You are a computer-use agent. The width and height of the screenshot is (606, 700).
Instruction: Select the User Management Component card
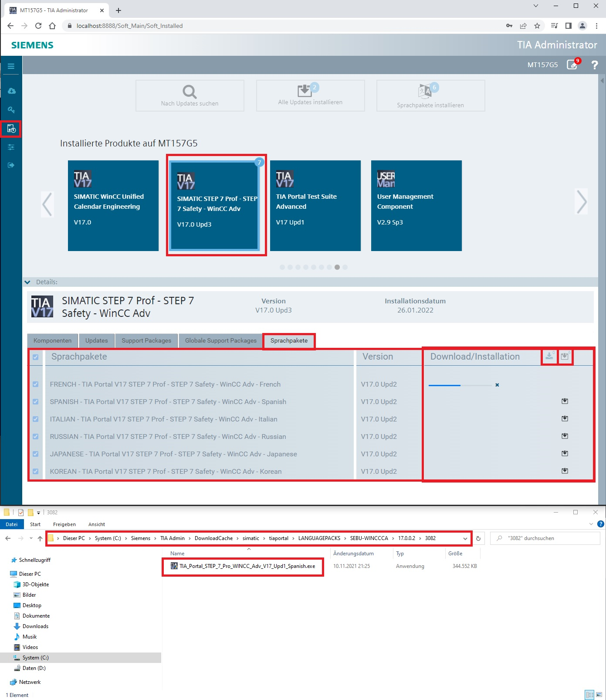pyautogui.click(x=416, y=206)
